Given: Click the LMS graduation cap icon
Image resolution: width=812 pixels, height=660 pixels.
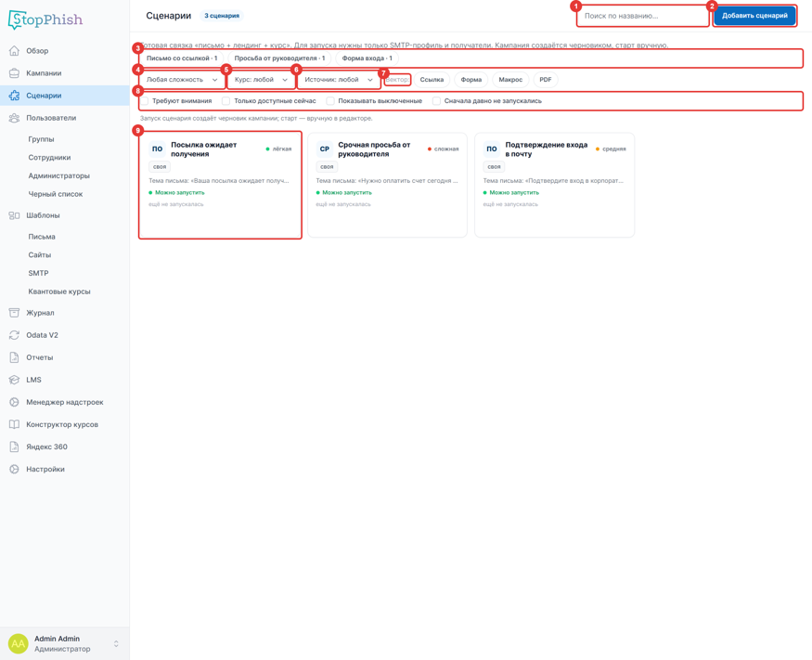Looking at the screenshot, I should 14,380.
